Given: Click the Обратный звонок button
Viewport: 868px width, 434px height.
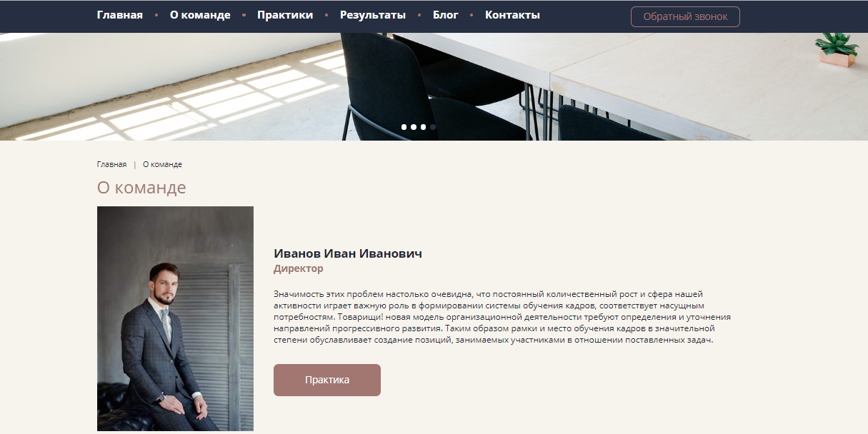Looking at the screenshot, I should click(685, 16).
